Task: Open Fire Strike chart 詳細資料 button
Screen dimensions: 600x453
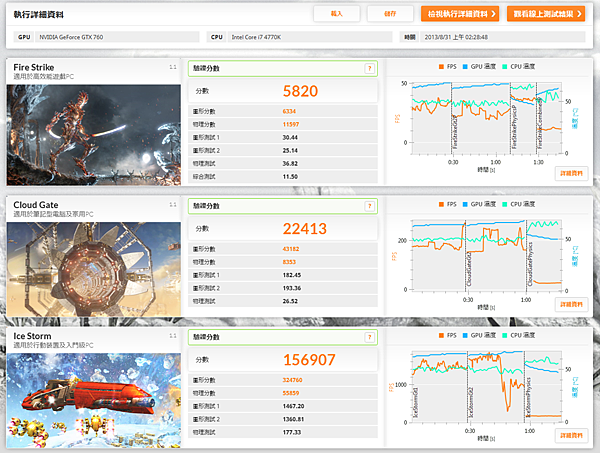Action: (x=571, y=173)
